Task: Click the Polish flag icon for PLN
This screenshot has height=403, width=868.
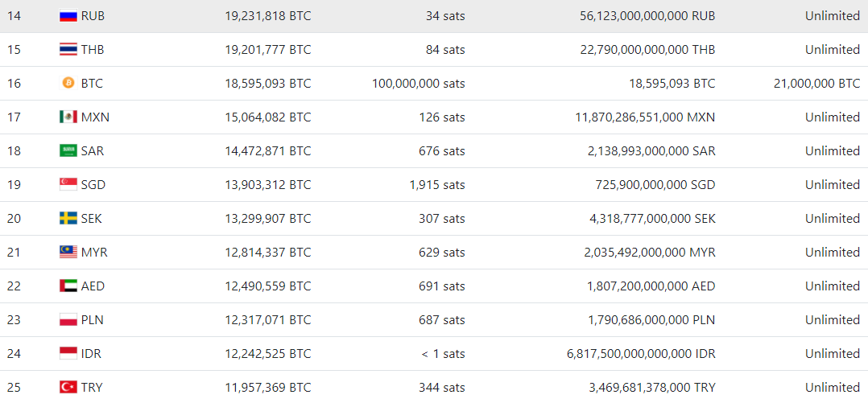Action: (68, 320)
